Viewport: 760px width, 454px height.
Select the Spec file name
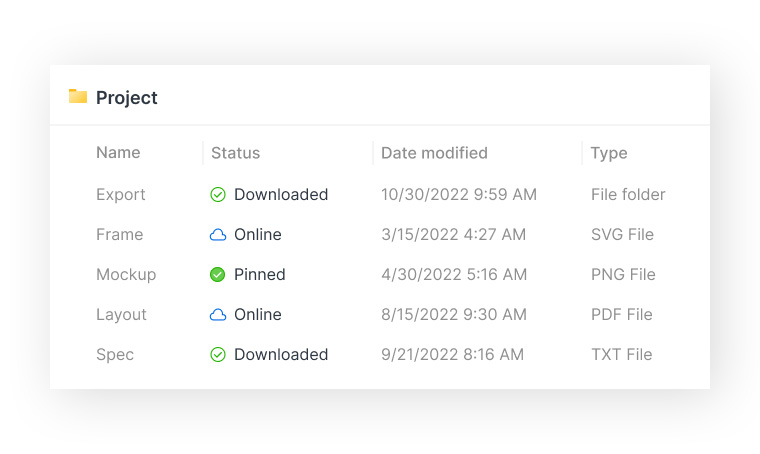tap(115, 355)
